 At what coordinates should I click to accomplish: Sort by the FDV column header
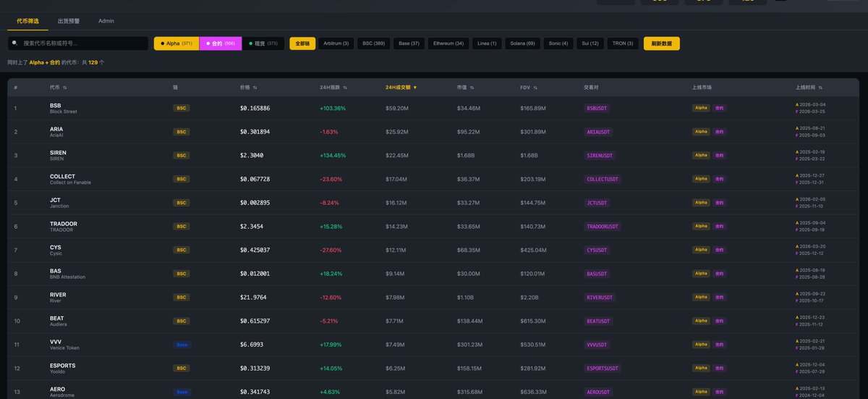click(x=529, y=87)
